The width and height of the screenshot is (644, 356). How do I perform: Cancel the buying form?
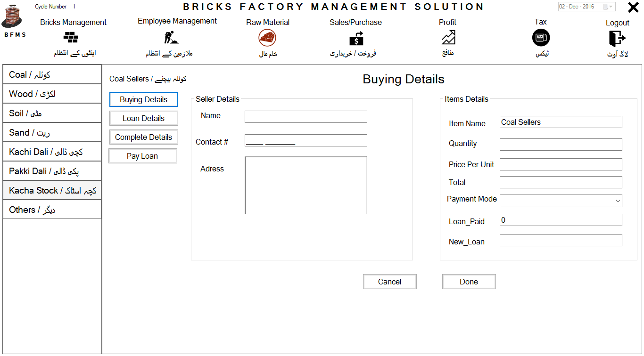pyautogui.click(x=390, y=282)
